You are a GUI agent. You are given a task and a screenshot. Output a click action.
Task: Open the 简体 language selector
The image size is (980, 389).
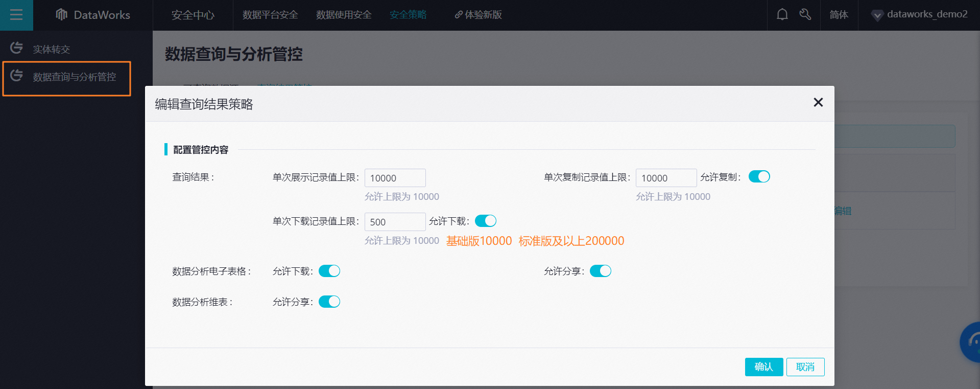(x=839, y=15)
